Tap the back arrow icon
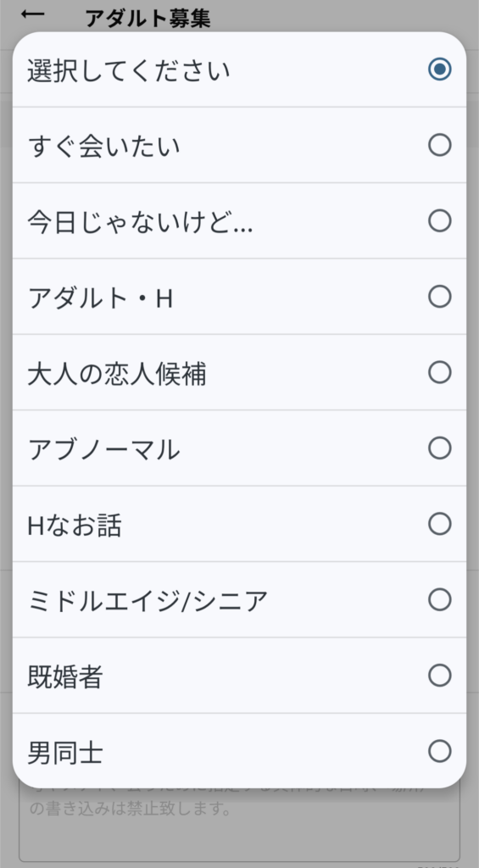The image size is (479, 868). tap(33, 15)
